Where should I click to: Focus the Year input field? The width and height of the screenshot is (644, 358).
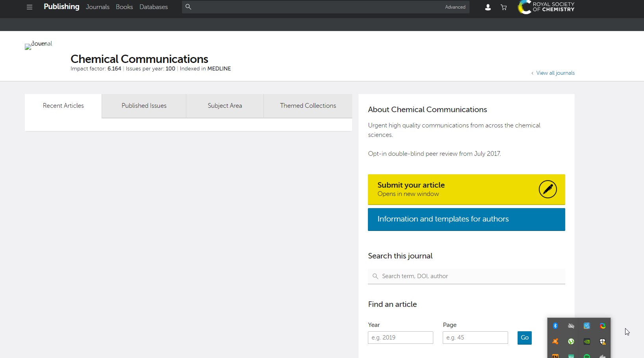click(x=401, y=338)
